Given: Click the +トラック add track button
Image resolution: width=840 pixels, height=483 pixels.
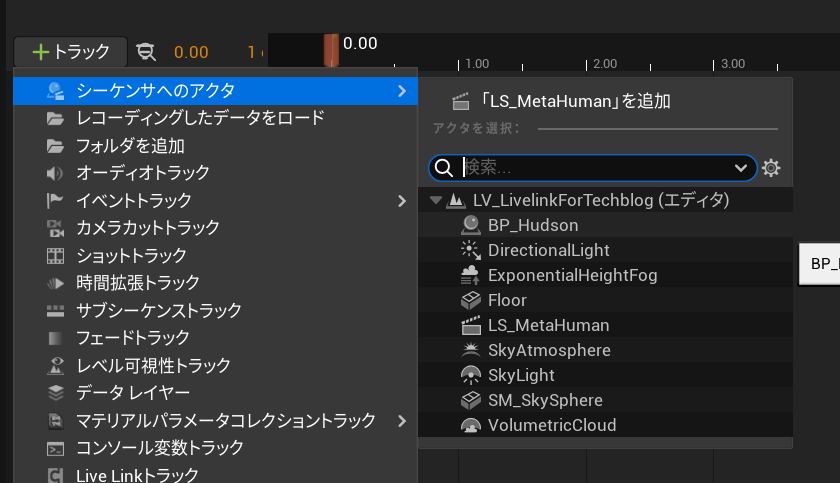Looking at the screenshot, I should point(70,51).
